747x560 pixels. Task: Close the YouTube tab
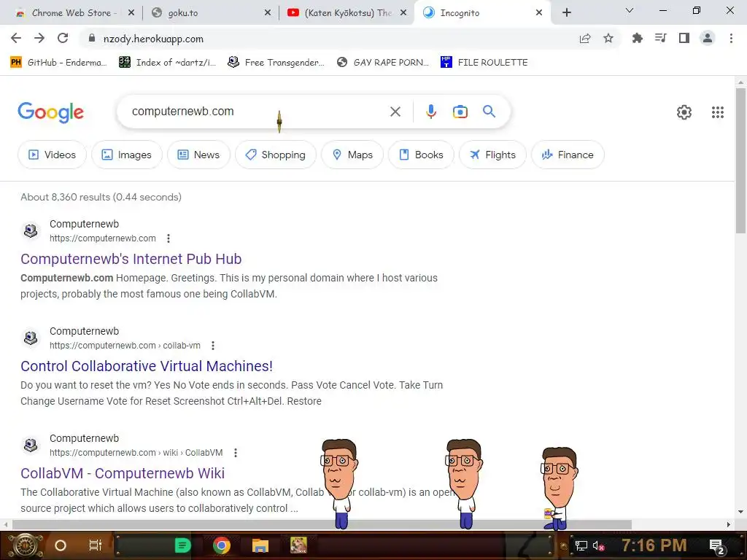click(403, 13)
